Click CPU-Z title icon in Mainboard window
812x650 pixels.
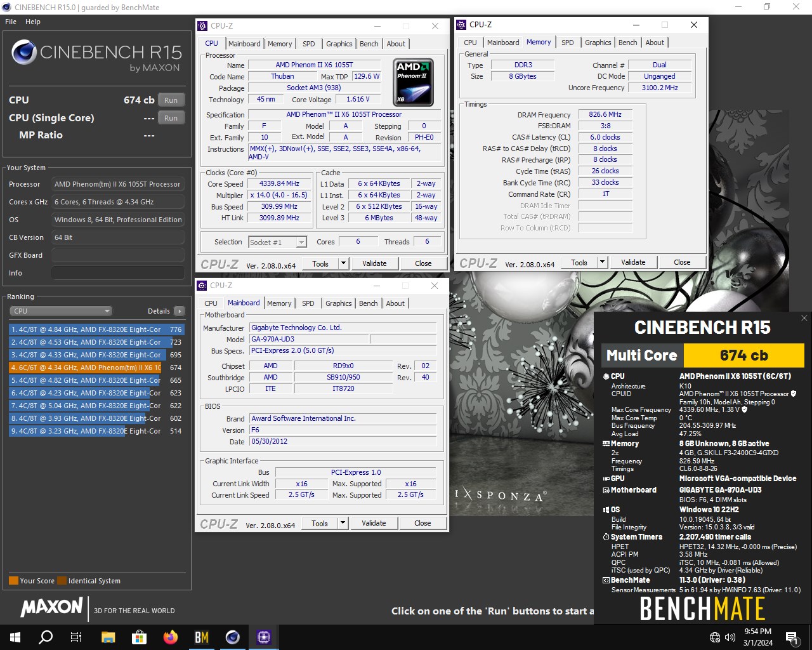click(202, 286)
